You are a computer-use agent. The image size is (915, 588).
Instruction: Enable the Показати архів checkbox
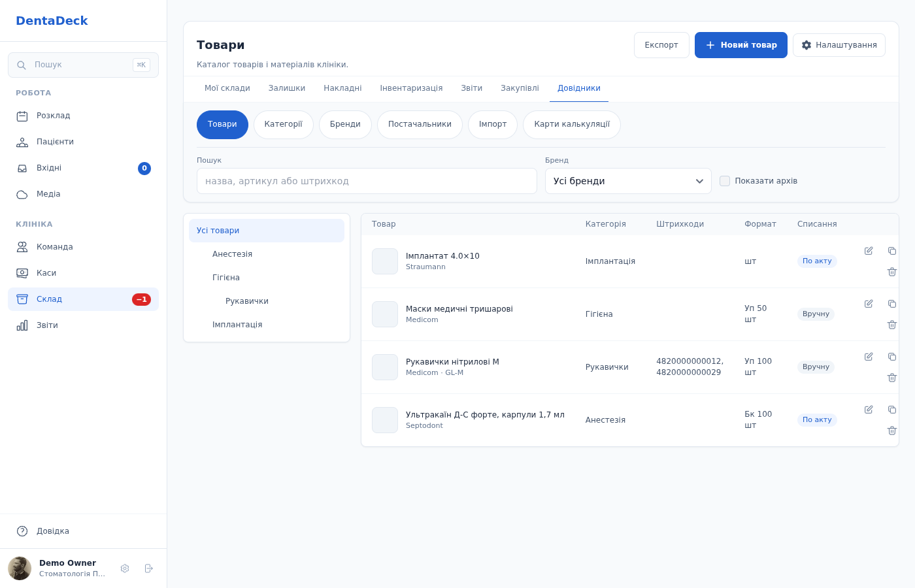[725, 181]
